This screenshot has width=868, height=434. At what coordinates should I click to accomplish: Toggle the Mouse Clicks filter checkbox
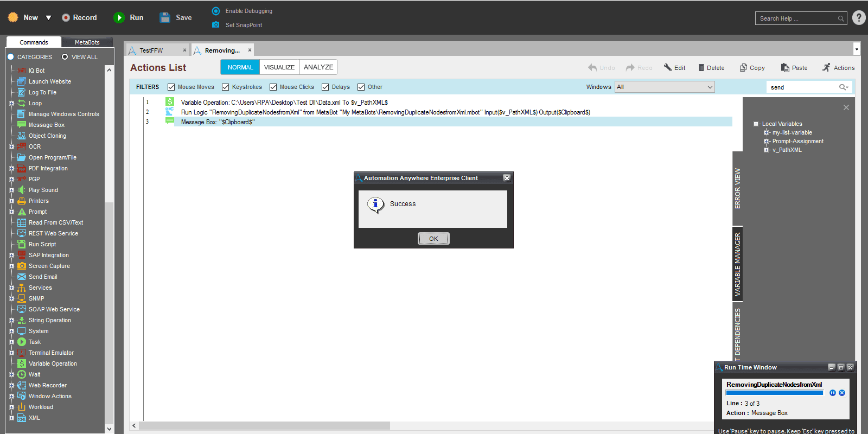pos(273,87)
